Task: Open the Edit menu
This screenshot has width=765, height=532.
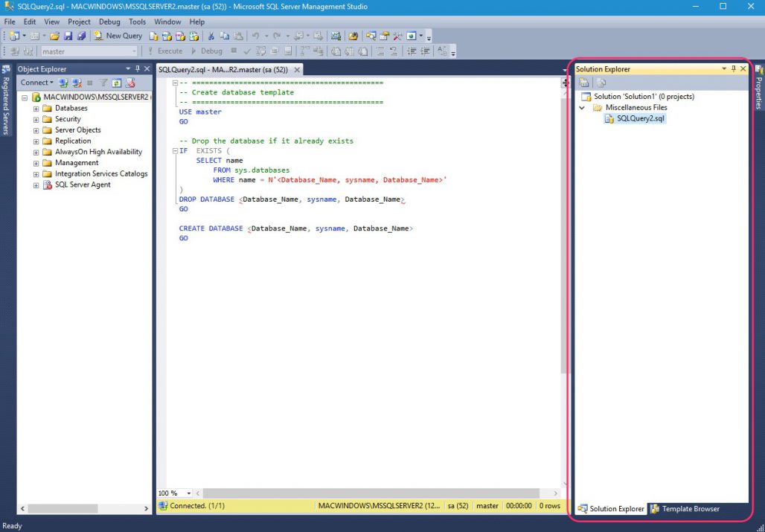Action: click(30, 22)
